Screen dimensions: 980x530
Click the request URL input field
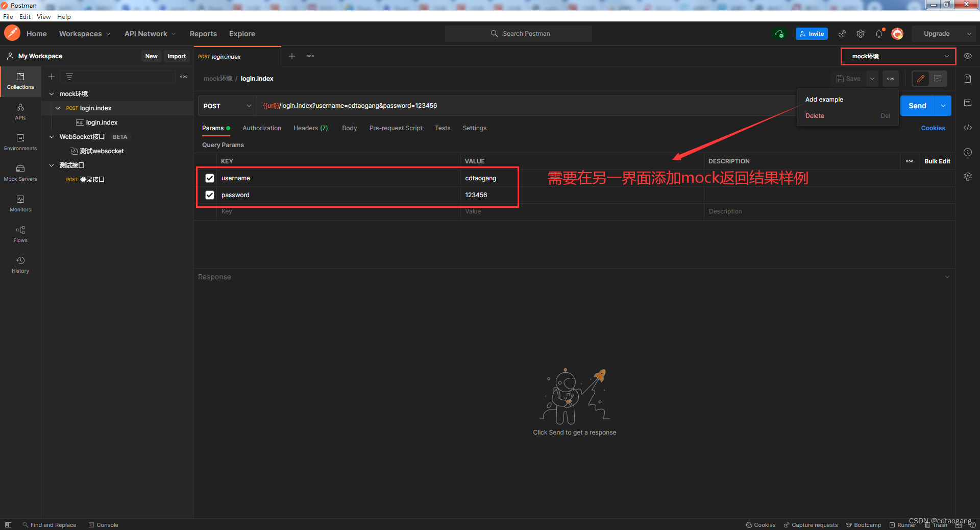coord(526,106)
